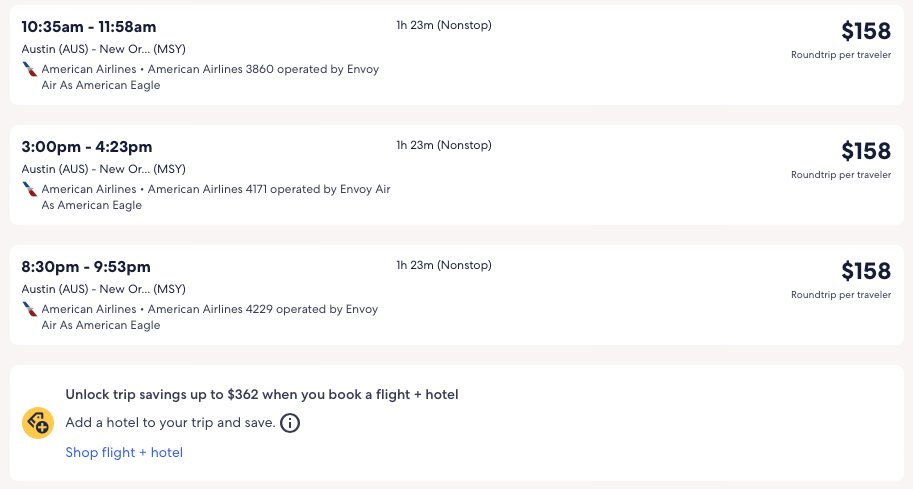This screenshot has width=913, height=489.
Task: Click the Unlock trip savings up to $362 heading
Action: tap(262, 395)
